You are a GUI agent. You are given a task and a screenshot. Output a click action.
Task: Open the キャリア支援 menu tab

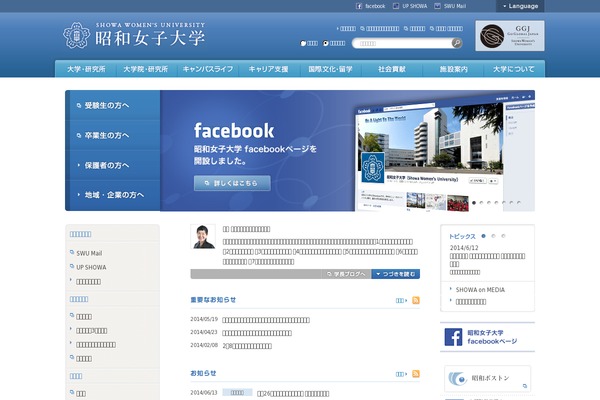point(269,69)
